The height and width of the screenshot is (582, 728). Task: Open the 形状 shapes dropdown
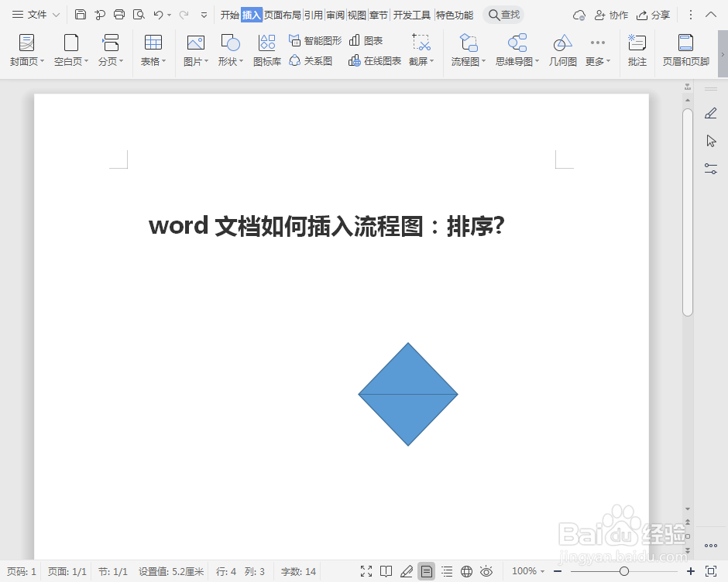tap(230, 50)
